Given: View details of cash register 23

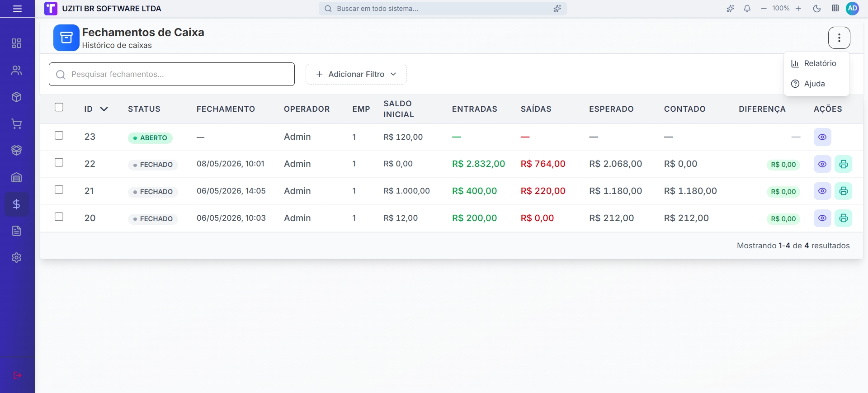Looking at the screenshot, I should (x=822, y=137).
